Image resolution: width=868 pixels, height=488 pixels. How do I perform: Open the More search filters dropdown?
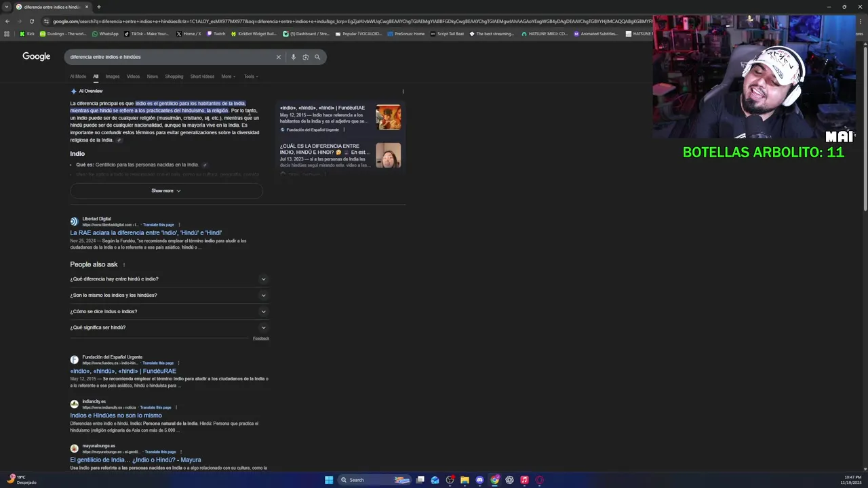click(x=229, y=77)
